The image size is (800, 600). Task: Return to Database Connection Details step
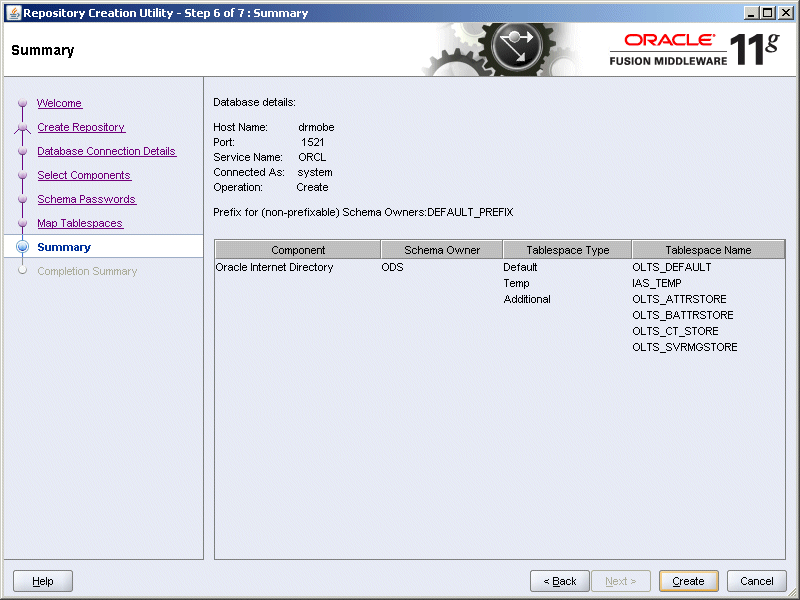pyautogui.click(x=107, y=151)
